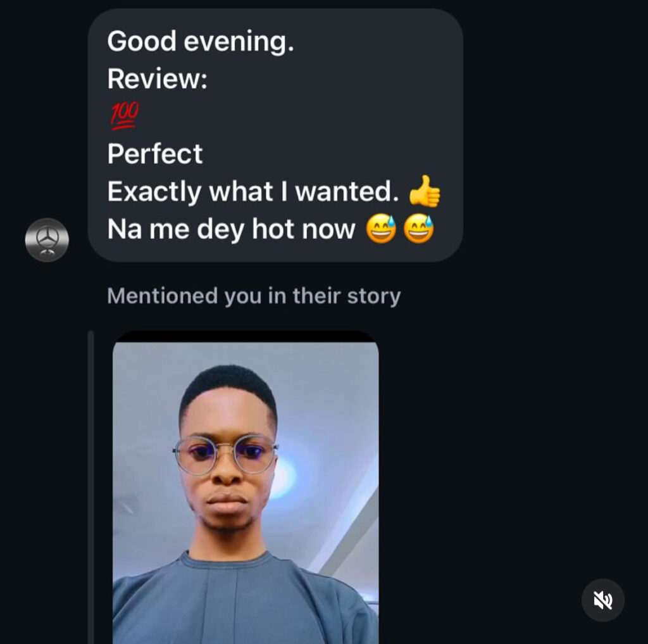The width and height of the screenshot is (648, 644).
Task: Click the black top strip of story card
Action: coord(246,336)
